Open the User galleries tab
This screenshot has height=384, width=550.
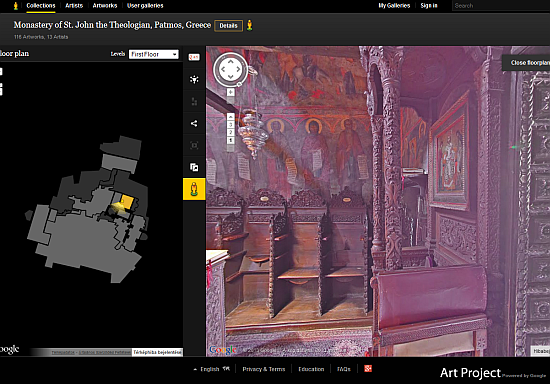tap(145, 6)
